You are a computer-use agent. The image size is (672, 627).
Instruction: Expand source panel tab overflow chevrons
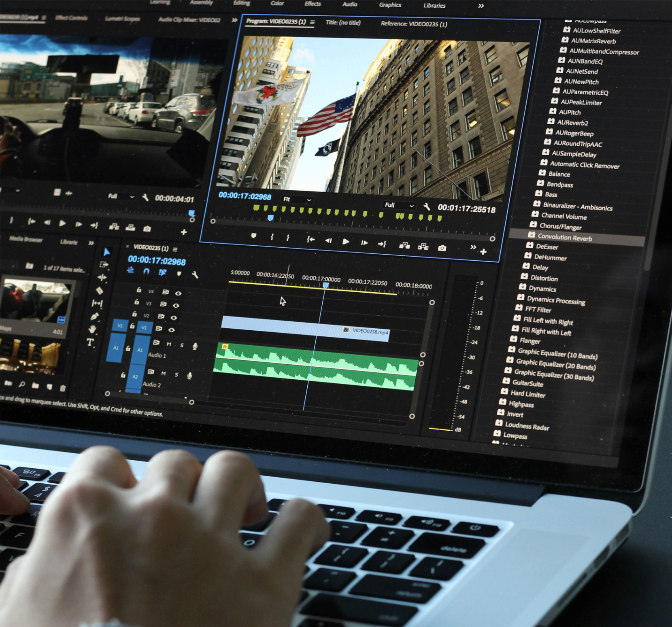[x=234, y=20]
